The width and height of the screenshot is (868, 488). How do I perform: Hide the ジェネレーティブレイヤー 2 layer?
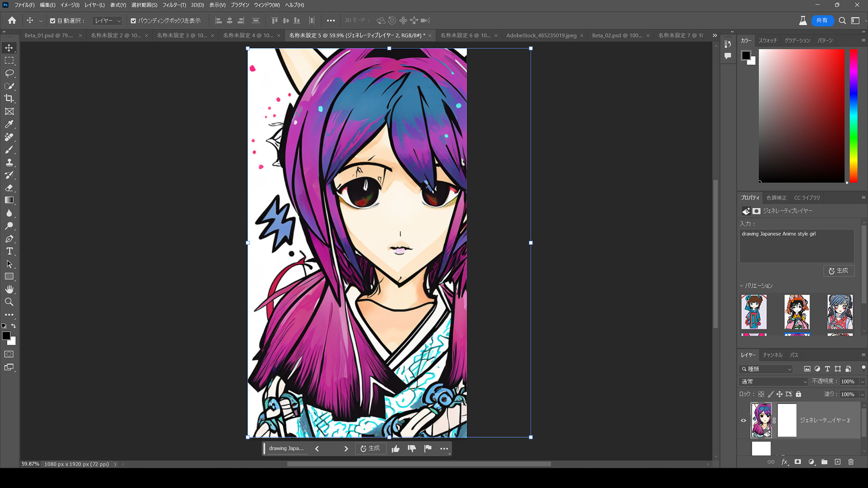(743, 420)
